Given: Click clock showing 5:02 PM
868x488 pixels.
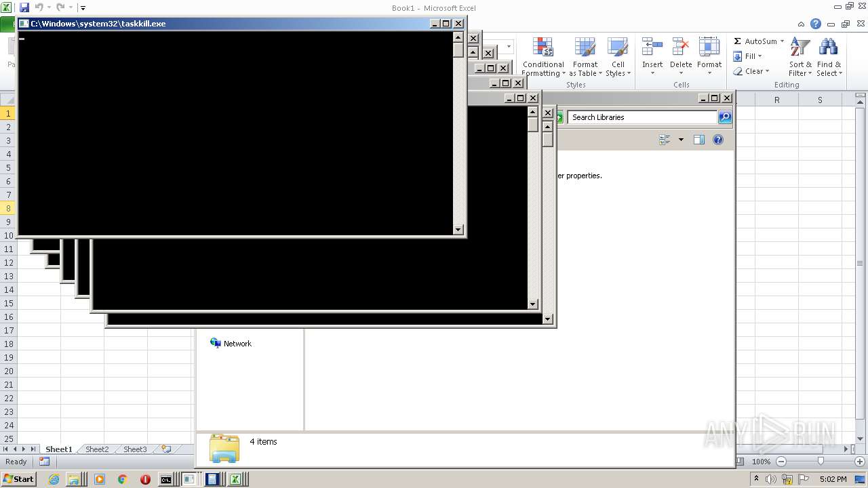Looking at the screenshot, I should pyautogui.click(x=833, y=479).
